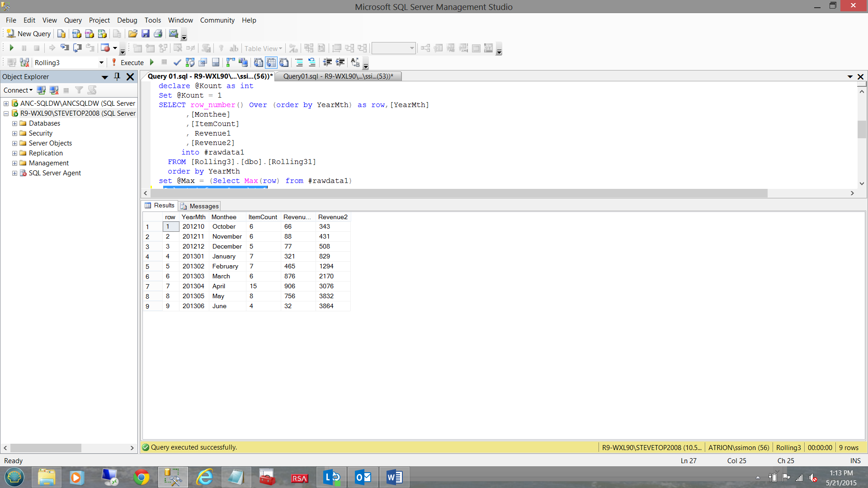The width and height of the screenshot is (868, 488).
Task: Click the Results to File icon
Action: [284, 62]
